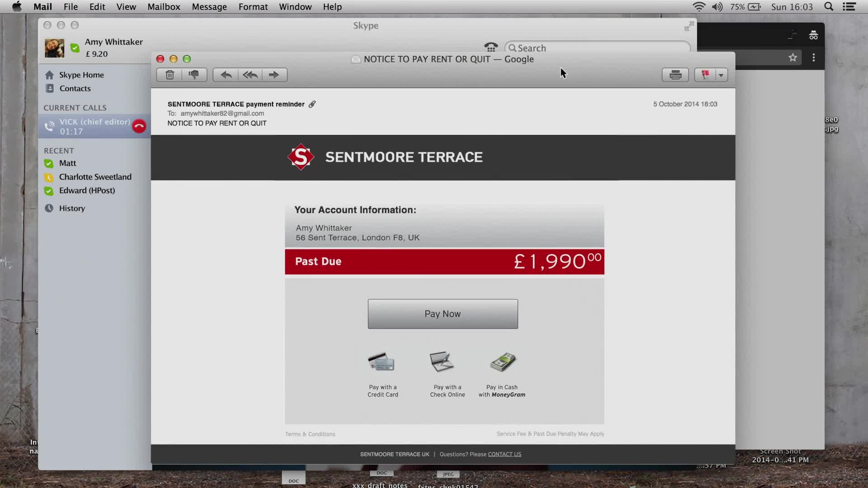Mark email as junk with thumbs-down icon
This screenshot has height=488, width=868.
(194, 75)
